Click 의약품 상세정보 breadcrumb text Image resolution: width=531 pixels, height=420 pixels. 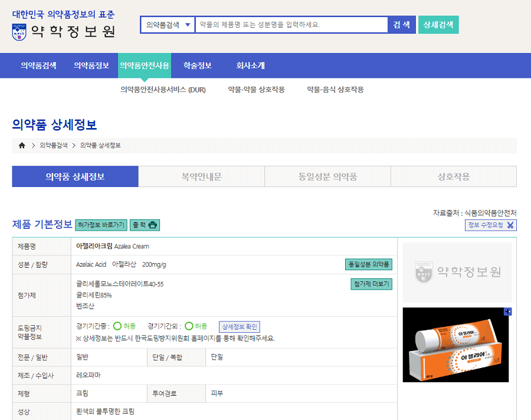pyautogui.click(x=100, y=145)
